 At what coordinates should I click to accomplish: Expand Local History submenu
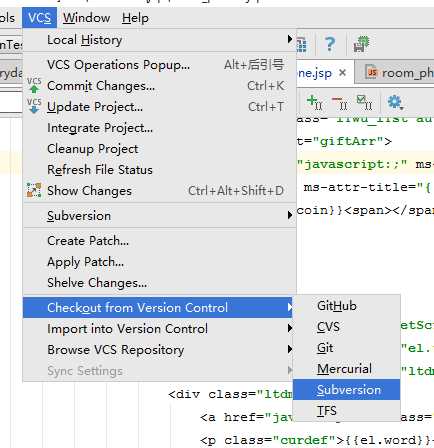[x=159, y=40]
